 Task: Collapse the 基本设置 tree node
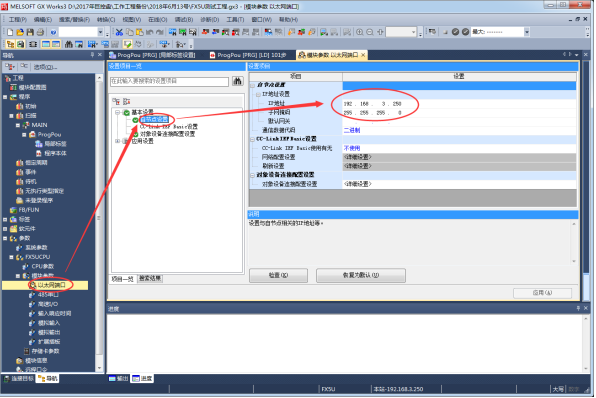[117, 113]
